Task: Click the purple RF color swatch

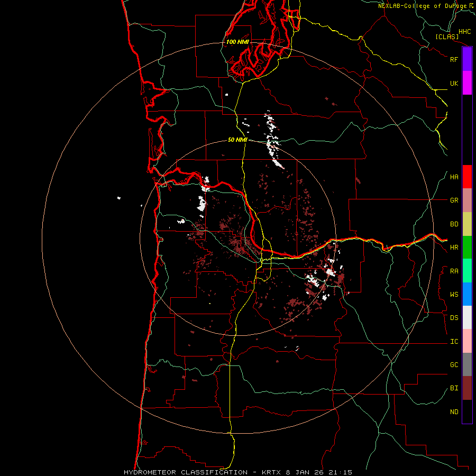Action: point(467,59)
